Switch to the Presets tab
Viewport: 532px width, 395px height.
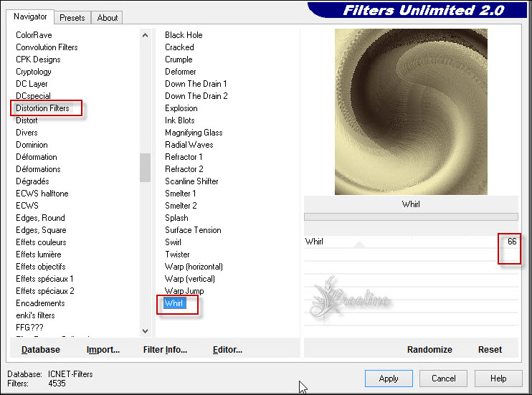(72, 17)
